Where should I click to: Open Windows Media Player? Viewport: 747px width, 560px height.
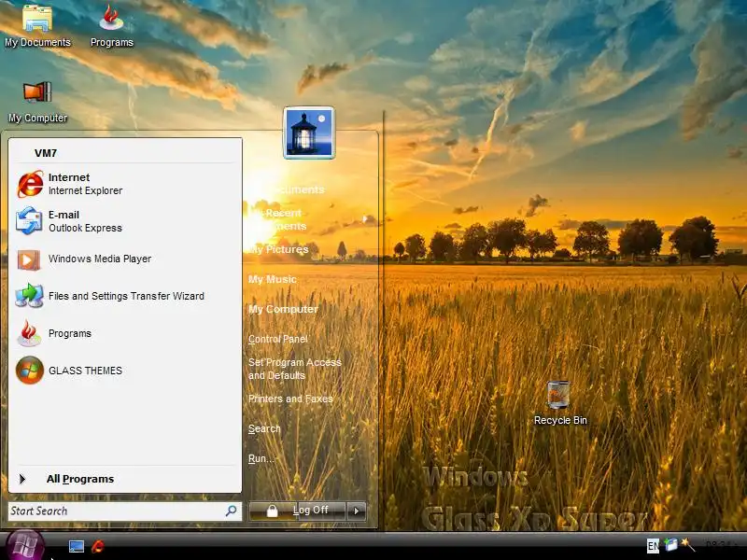125,259
